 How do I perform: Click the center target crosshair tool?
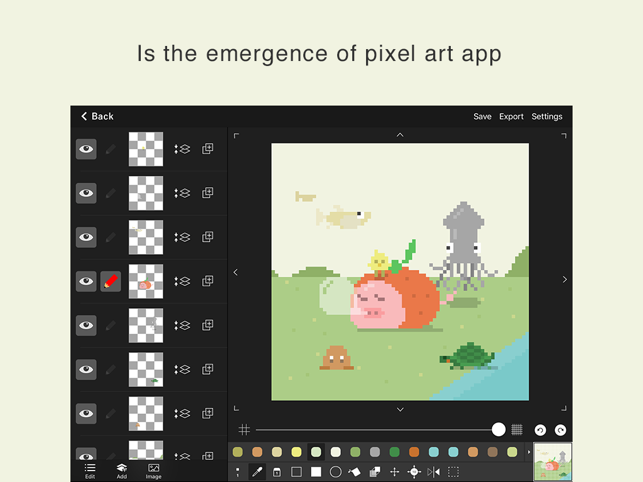[x=414, y=472]
